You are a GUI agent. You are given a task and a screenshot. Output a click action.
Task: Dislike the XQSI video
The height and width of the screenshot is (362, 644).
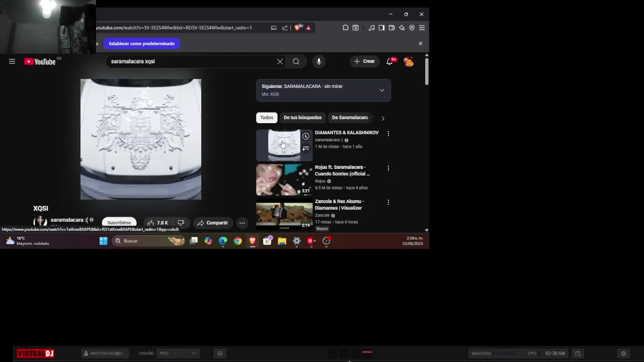tap(181, 223)
